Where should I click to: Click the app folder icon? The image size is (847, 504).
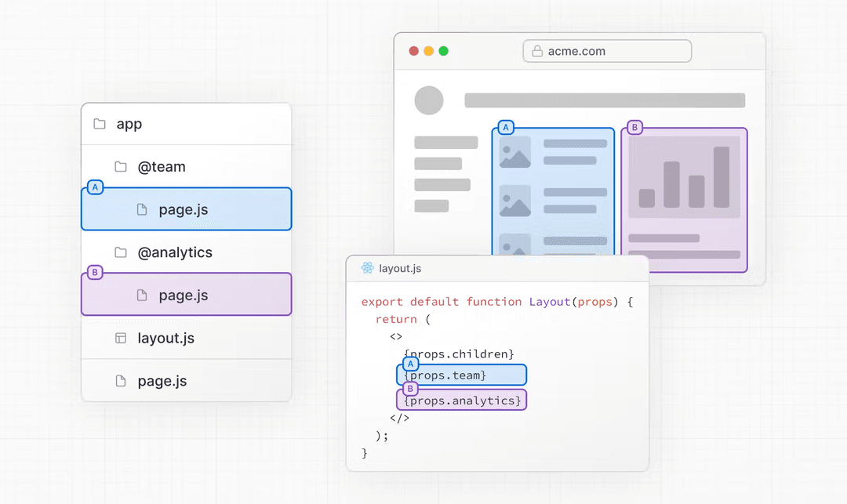pos(100,124)
